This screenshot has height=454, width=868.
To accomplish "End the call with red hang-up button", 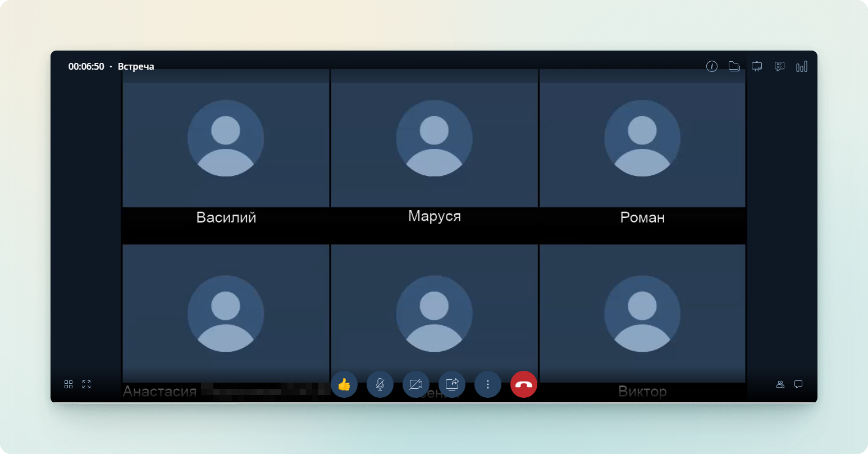I will coord(524,384).
